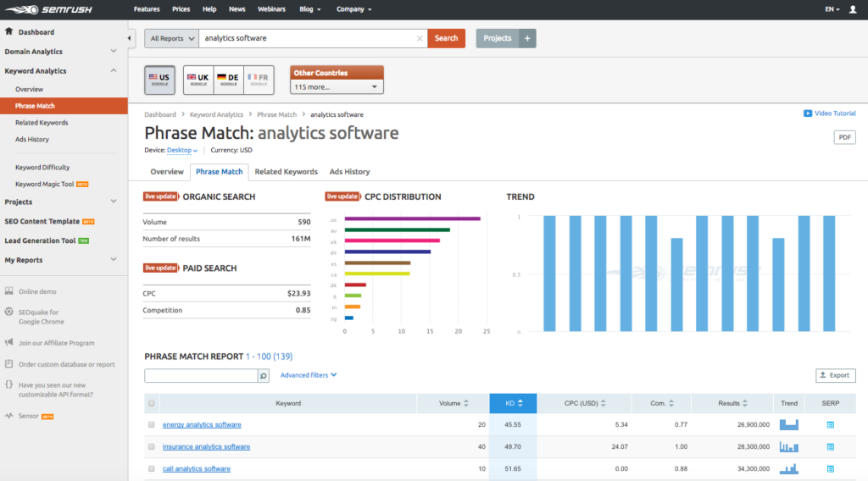The height and width of the screenshot is (481, 868).
Task: Switch to the Related Keywords tab
Action: click(287, 172)
